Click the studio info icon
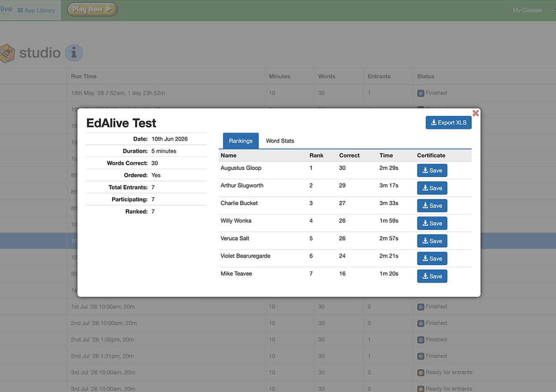This screenshot has width=556, height=392. coord(74,53)
